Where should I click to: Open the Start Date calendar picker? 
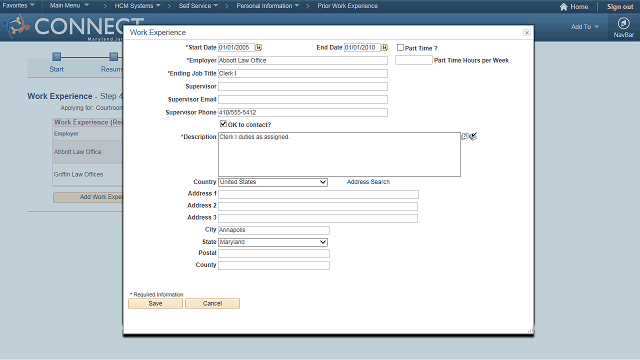pyautogui.click(x=258, y=48)
